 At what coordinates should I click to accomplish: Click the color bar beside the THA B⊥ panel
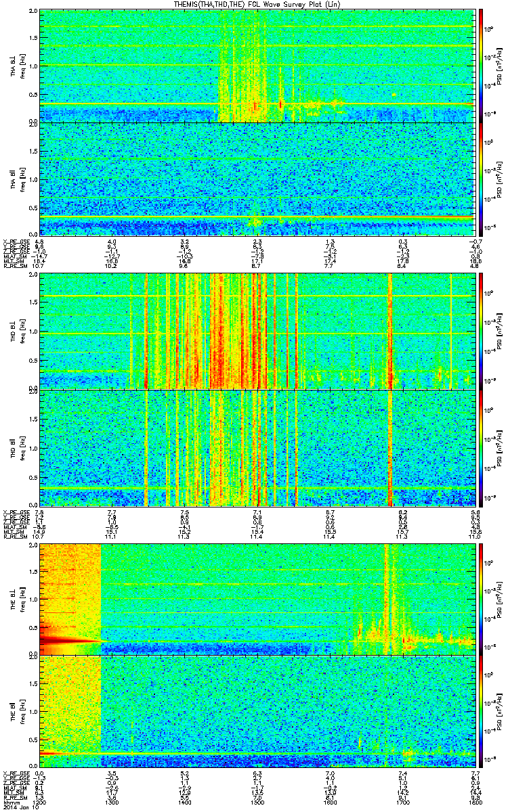pyautogui.click(x=482, y=66)
